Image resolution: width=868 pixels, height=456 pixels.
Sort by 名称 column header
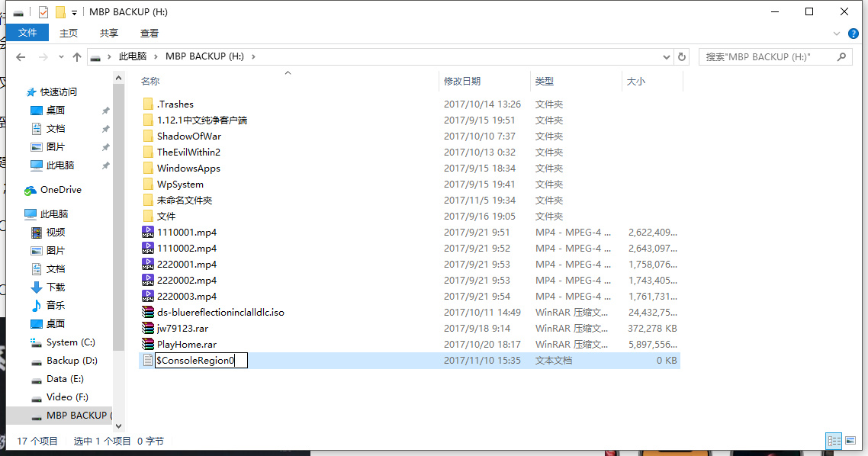150,82
